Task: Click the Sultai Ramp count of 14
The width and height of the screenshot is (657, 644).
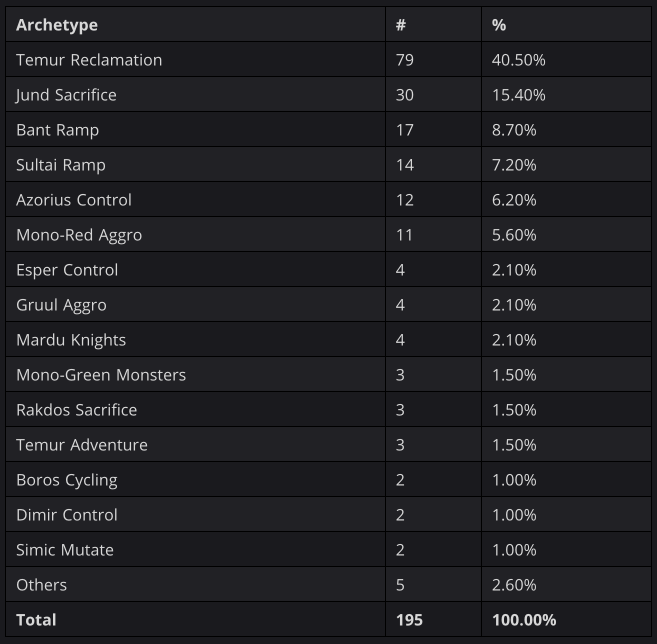Action: click(404, 164)
